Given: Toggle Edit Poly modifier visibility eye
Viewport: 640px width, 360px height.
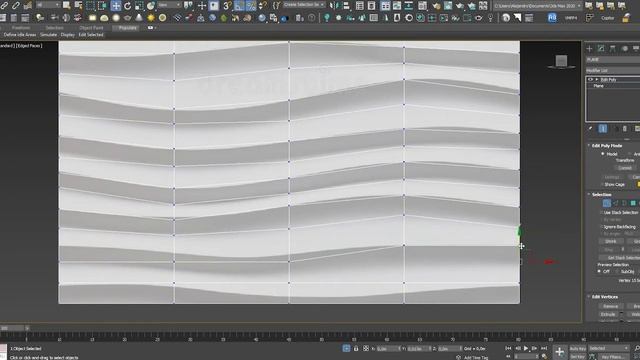Looking at the screenshot, I should point(590,80).
